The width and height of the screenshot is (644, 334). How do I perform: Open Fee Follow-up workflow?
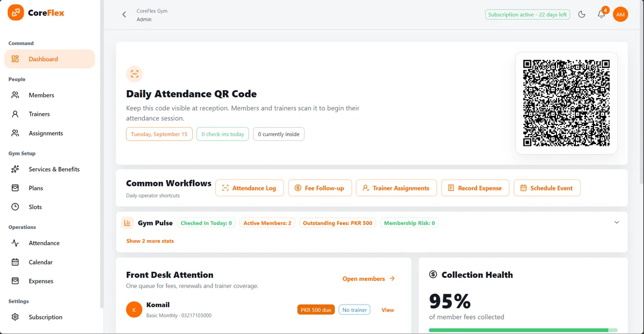[320, 188]
